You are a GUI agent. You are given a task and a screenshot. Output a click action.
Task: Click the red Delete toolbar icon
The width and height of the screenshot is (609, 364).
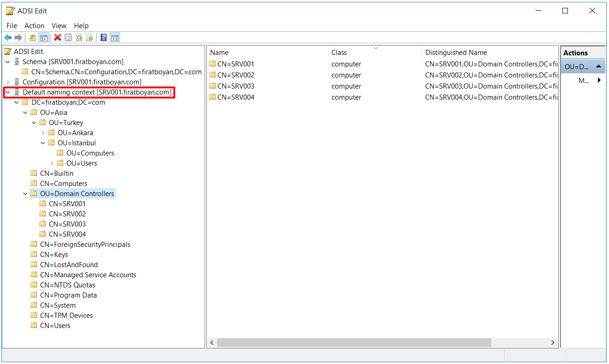58,38
